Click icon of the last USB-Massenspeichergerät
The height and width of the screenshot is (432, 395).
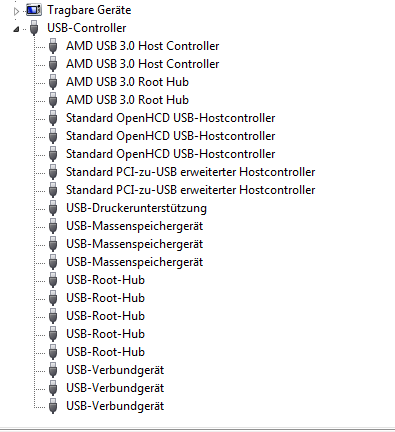tap(53, 262)
